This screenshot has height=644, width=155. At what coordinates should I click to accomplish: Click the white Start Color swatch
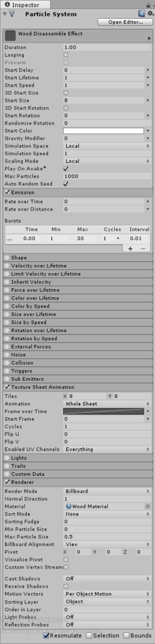click(103, 131)
